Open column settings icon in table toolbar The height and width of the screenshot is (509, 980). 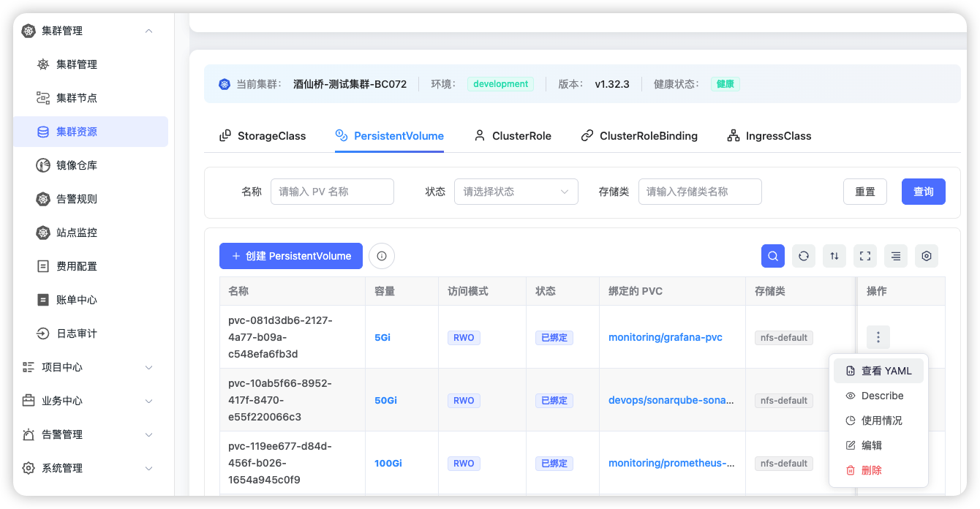click(927, 256)
